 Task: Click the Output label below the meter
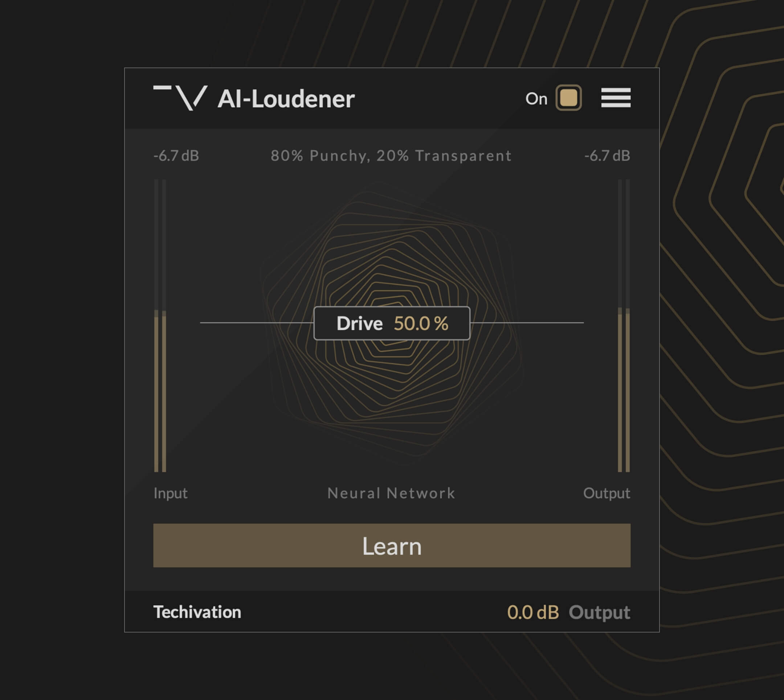[x=606, y=493]
